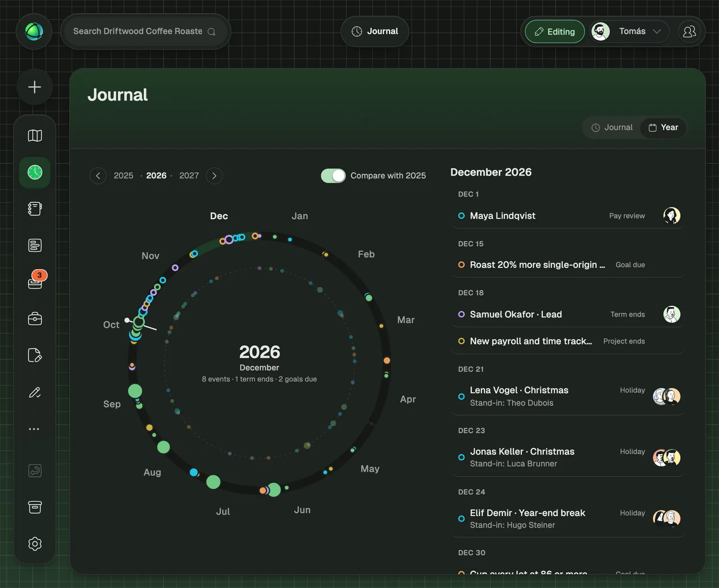Select Mar label on year wheel
Image resolution: width=719 pixels, height=588 pixels.
[406, 320]
